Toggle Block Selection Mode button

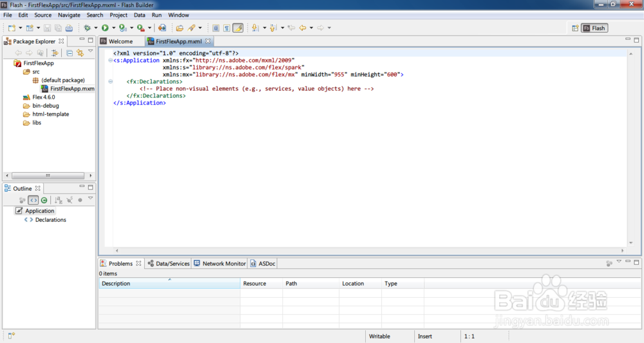[x=216, y=28]
